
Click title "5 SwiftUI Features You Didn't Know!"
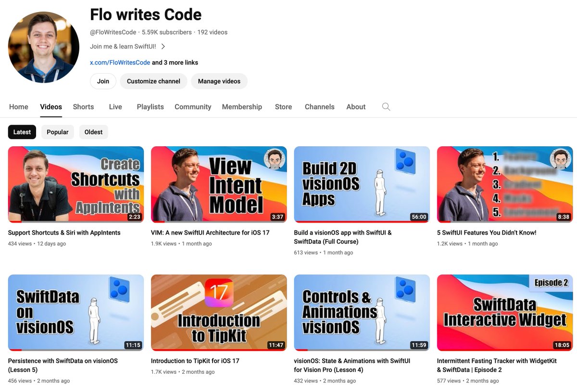tap(487, 233)
